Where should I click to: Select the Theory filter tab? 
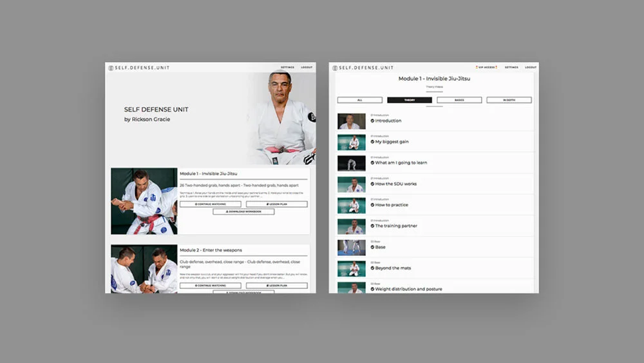coord(410,100)
